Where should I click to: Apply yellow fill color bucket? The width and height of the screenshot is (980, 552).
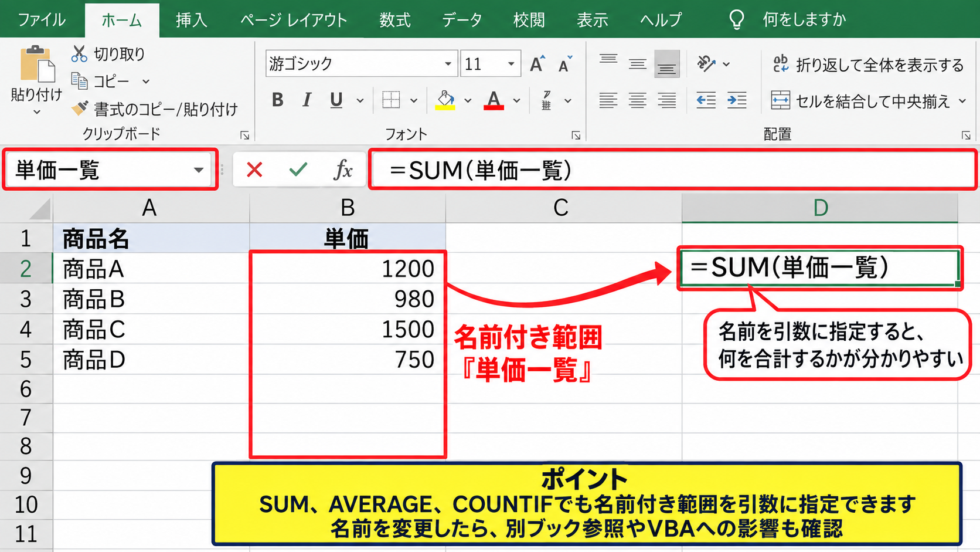445,100
